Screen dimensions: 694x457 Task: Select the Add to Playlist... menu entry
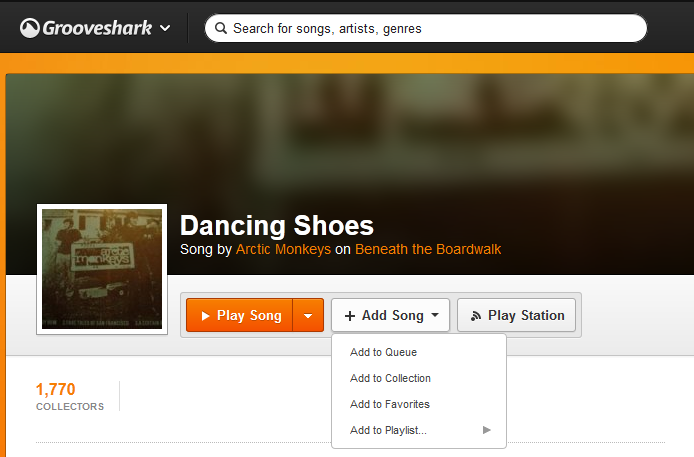pyautogui.click(x=388, y=430)
